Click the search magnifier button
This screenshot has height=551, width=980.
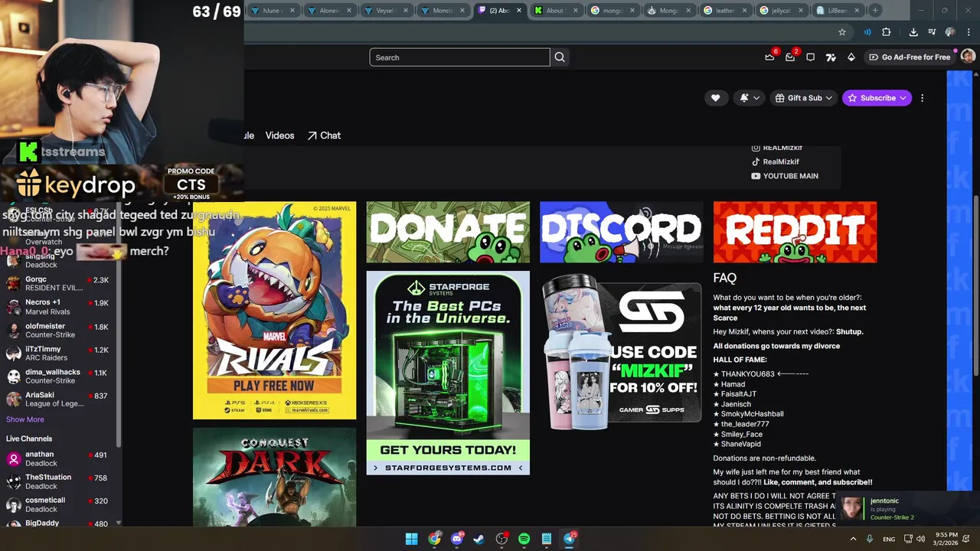click(560, 57)
